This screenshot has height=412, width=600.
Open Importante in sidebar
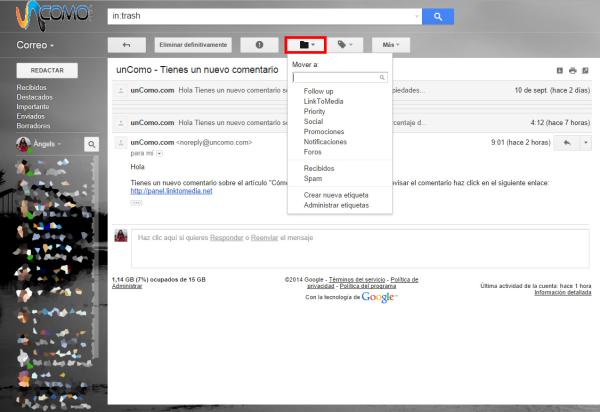[33, 107]
